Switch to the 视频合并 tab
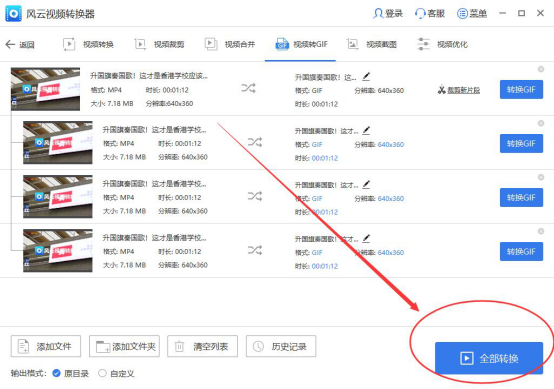554x389 pixels. tap(230, 45)
